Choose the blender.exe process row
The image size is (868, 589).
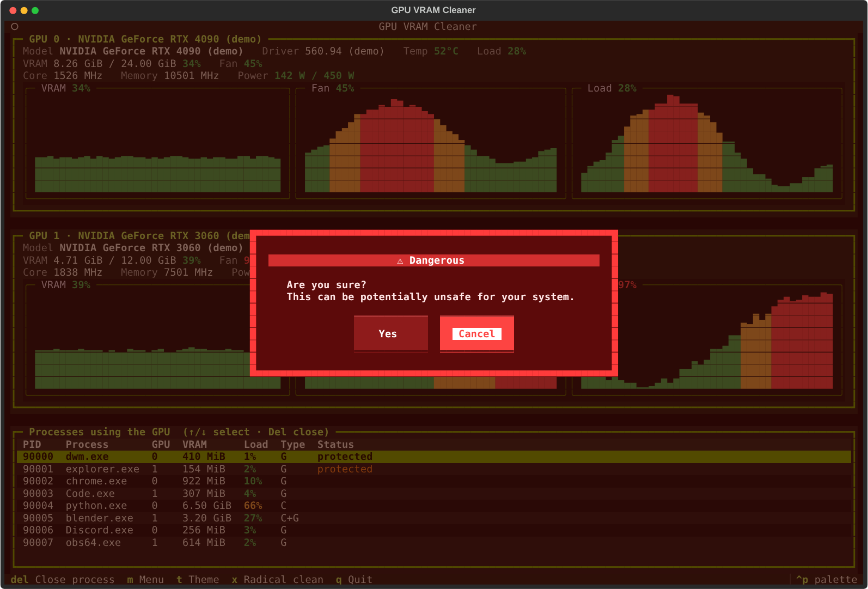coord(434,518)
